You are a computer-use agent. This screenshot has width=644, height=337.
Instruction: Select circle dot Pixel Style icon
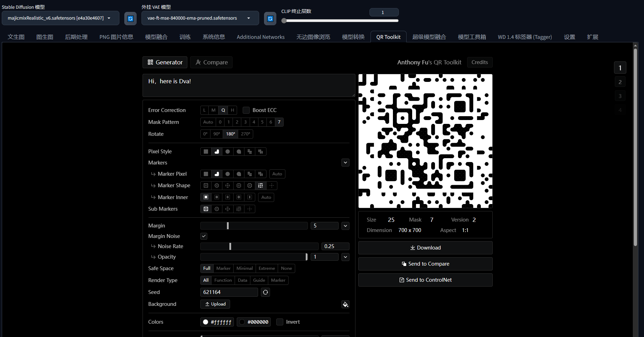click(228, 152)
